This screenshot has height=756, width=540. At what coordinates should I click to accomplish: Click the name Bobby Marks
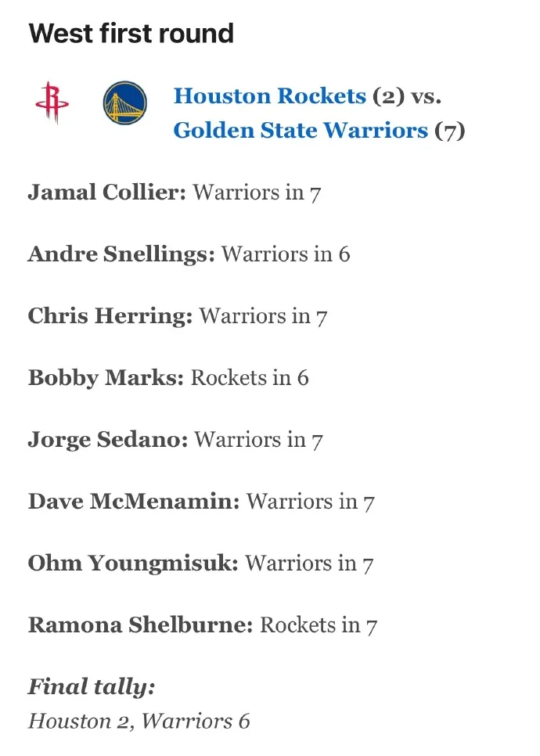pos(106,377)
